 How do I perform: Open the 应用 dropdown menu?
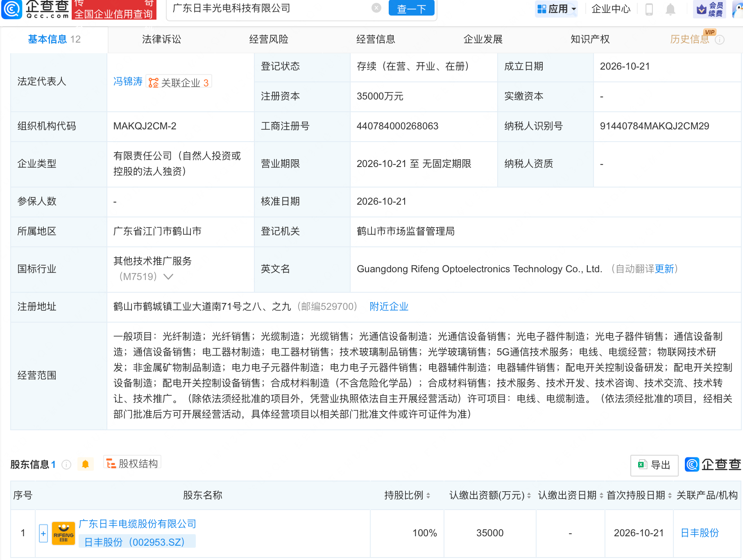[557, 9]
